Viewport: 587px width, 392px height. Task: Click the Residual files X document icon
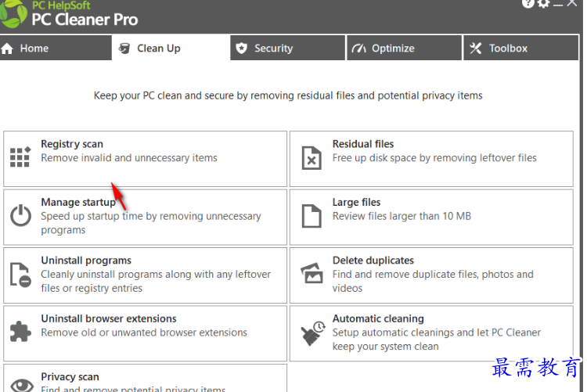click(x=312, y=157)
